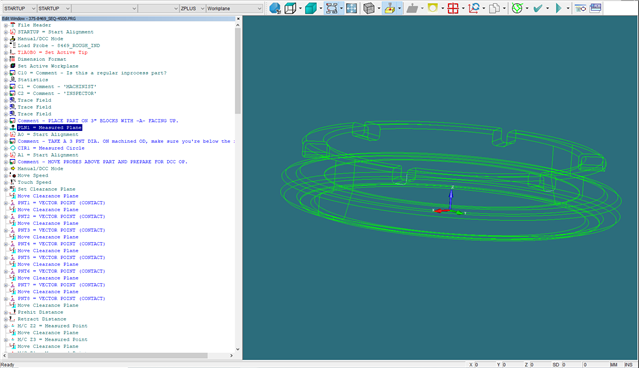Open the Workplane combo box
The image size is (639, 368).
pyautogui.click(x=234, y=8)
